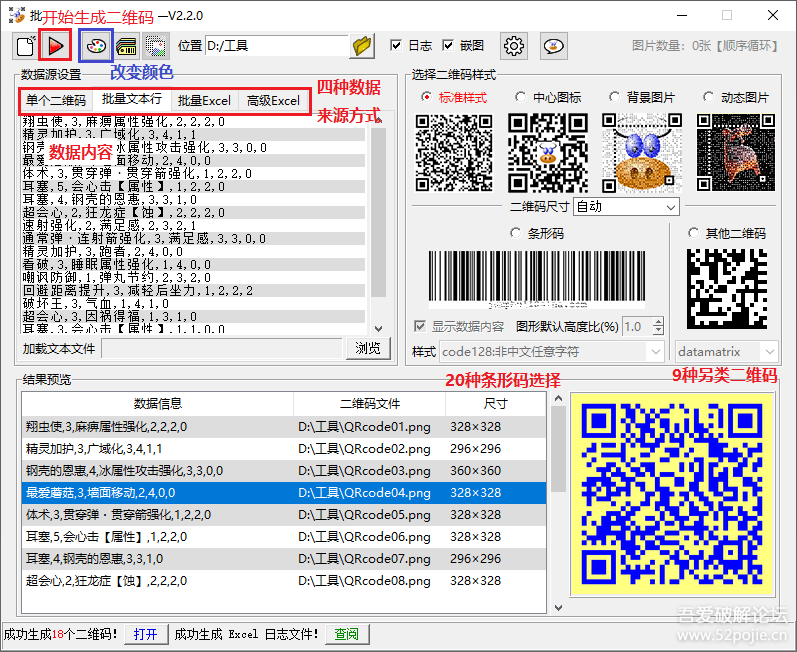The width and height of the screenshot is (797, 652).
Task: Click the 加载文本文件 input field
Action: [x=222, y=349]
